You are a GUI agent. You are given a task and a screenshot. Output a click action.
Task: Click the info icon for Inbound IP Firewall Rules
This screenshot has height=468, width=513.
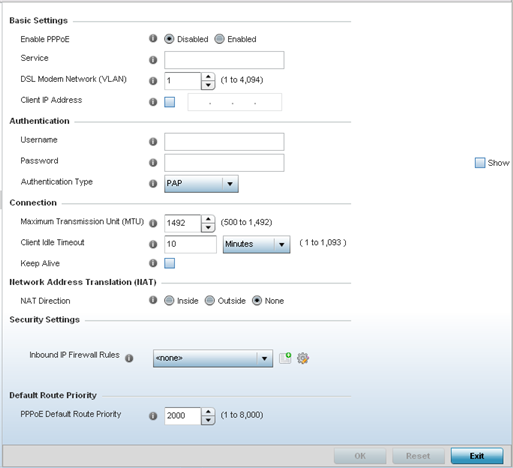coord(129,358)
